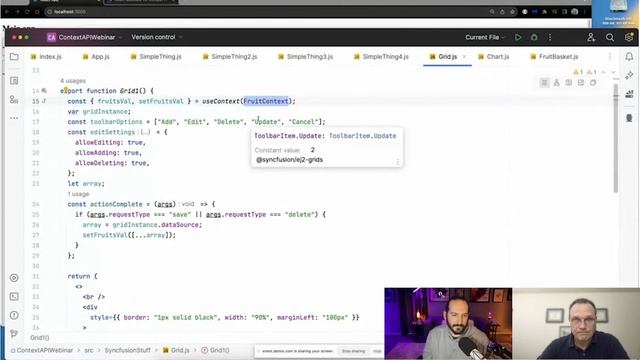This screenshot has width=640, height=360.
Task: Click the 4 usages inlay hint
Action: click(x=73, y=81)
